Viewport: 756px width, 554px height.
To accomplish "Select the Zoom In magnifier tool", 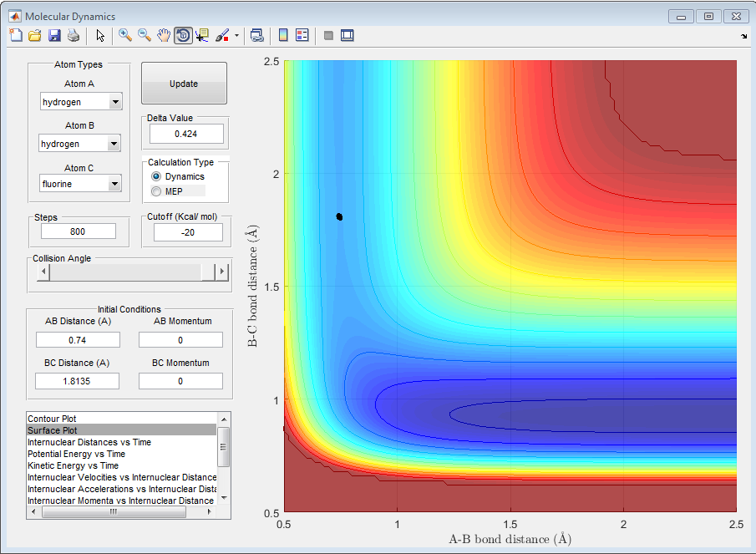I will pyautogui.click(x=125, y=35).
